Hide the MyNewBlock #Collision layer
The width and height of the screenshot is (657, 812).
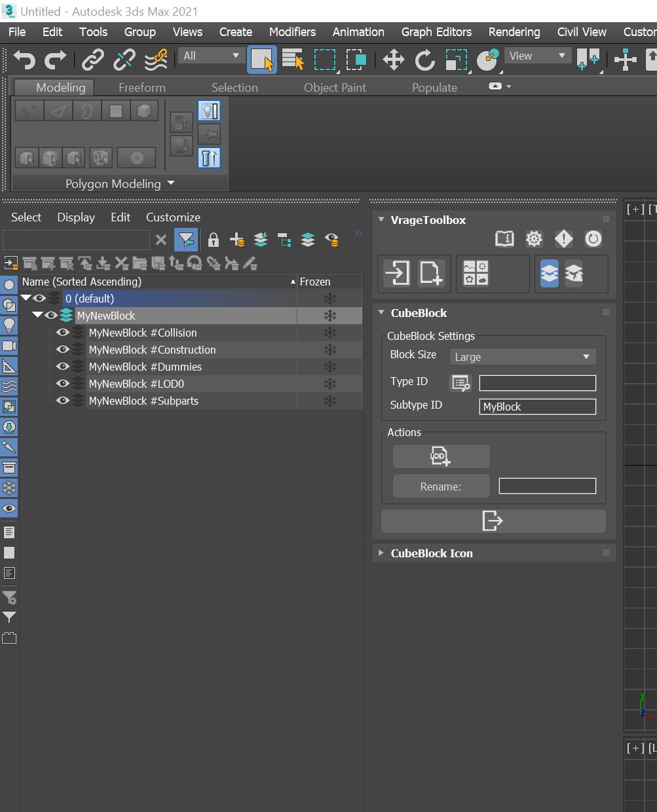tap(63, 333)
